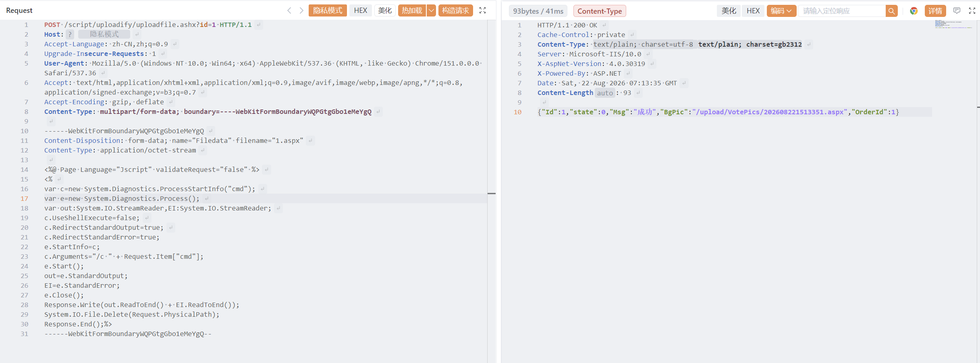The width and height of the screenshot is (980, 363).
Task: Click the HTTP/1.1 200 OK status line
Action: [x=567, y=25]
